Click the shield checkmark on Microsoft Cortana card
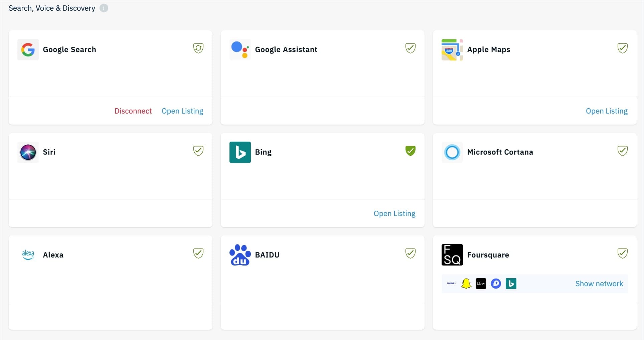 (623, 151)
